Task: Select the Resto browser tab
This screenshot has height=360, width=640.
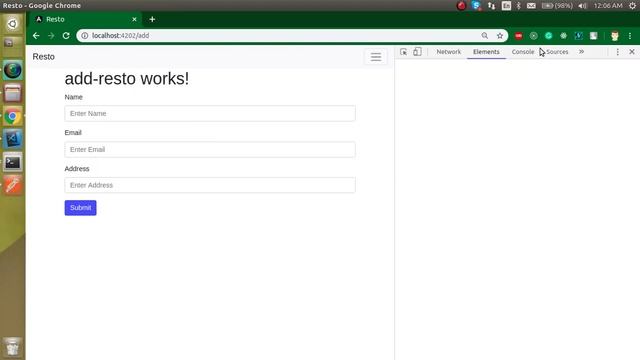Action: pyautogui.click(x=84, y=19)
